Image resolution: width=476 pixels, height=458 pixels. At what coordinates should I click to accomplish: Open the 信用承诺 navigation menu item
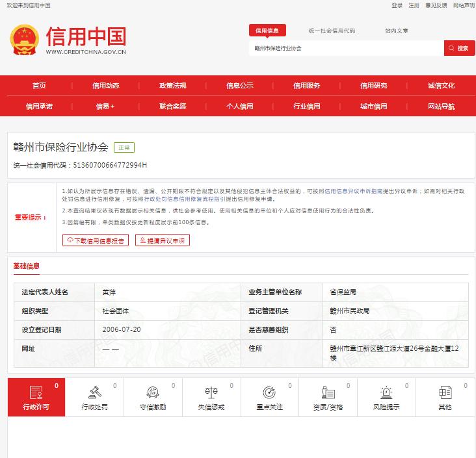39,106
